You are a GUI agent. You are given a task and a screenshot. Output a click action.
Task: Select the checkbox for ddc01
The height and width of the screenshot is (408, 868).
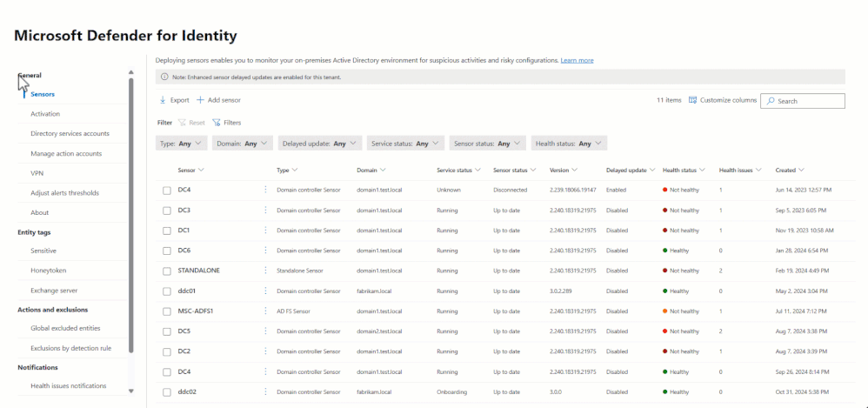[167, 291]
